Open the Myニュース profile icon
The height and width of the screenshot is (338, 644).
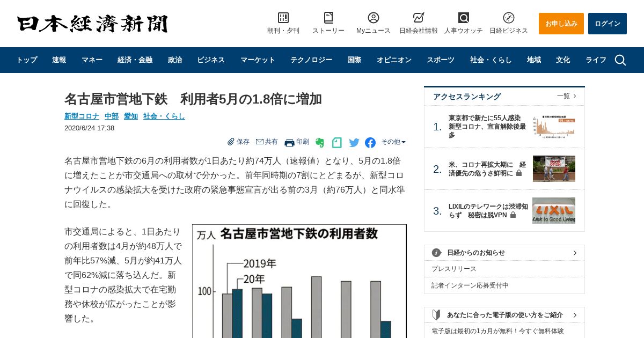coord(374,18)
